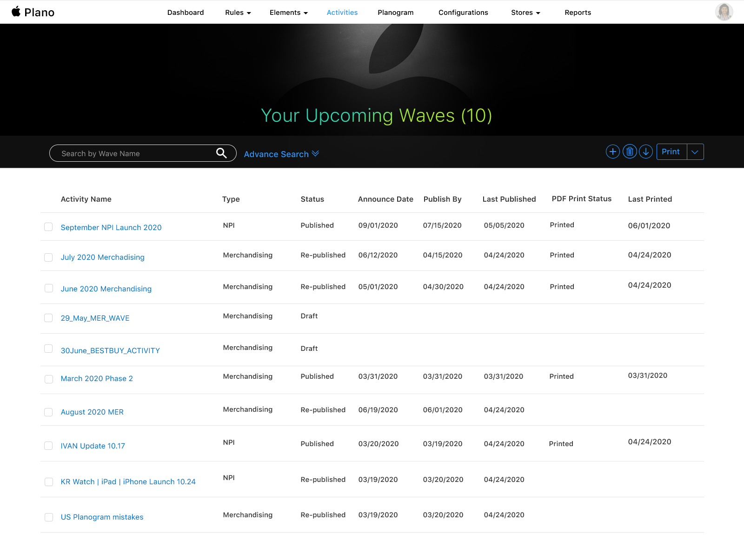Click Draft status of 29_May_MER_WAVE
Screen dimensions: 744x560
(x=309, y=316)
